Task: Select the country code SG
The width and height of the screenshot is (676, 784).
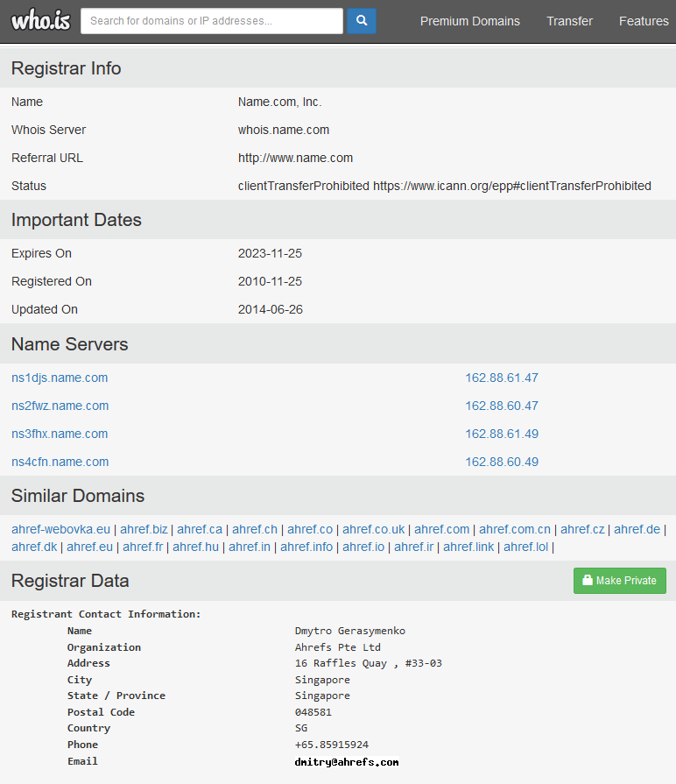Action: (301, 728)
